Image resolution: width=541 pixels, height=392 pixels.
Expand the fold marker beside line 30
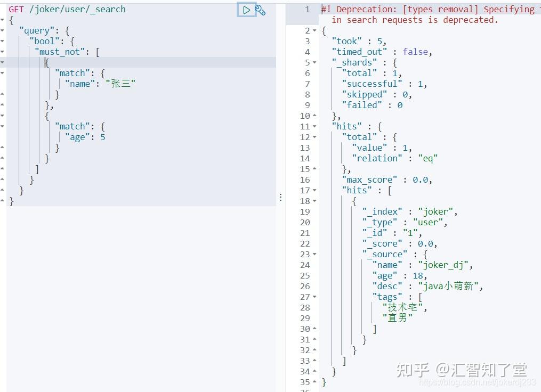click(x=314, y=329)
